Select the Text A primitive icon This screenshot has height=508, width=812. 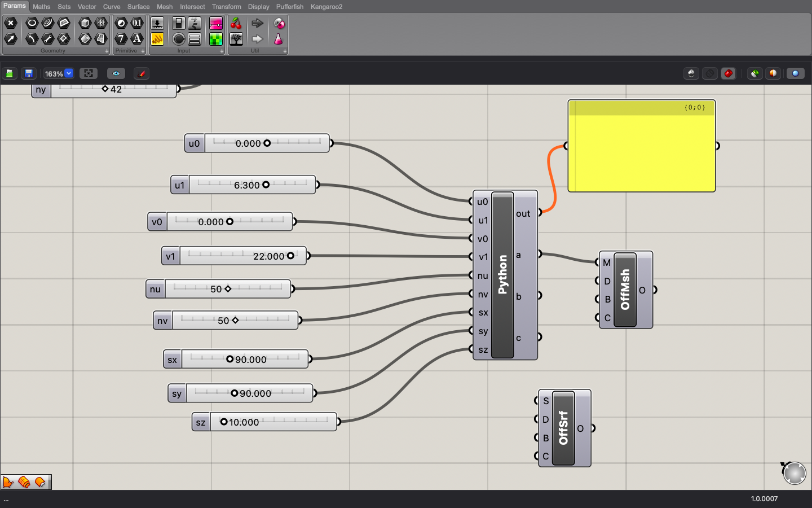(x=137, y=39)
